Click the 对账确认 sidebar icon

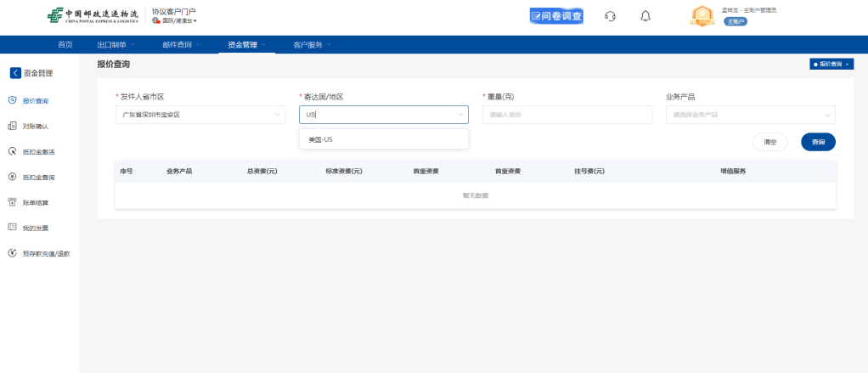coord(12,126)
